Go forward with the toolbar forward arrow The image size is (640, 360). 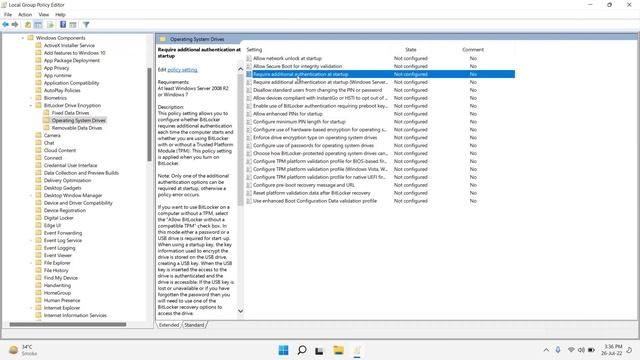point(15,24)
